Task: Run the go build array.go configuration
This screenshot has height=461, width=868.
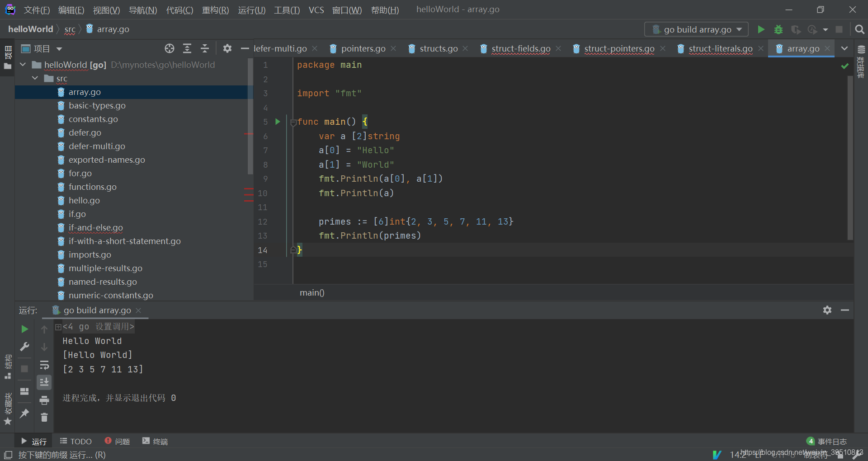Action: [x=761, y=29]
